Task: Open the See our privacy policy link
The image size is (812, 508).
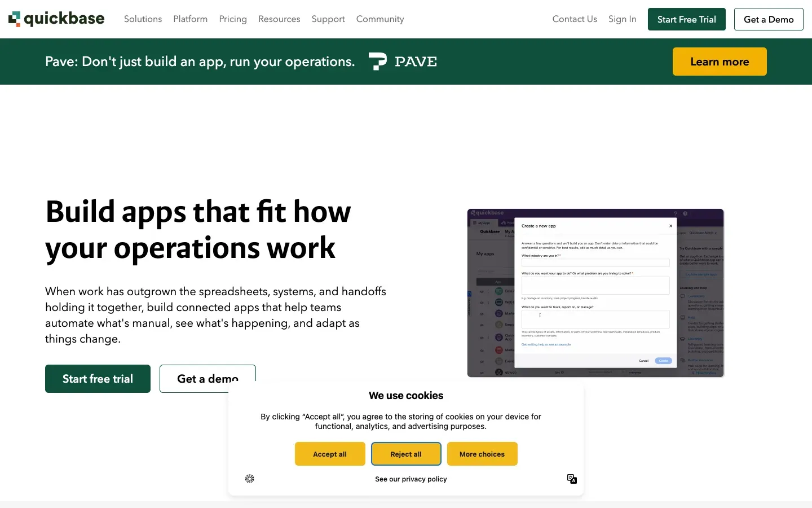Action: (411, 479)
